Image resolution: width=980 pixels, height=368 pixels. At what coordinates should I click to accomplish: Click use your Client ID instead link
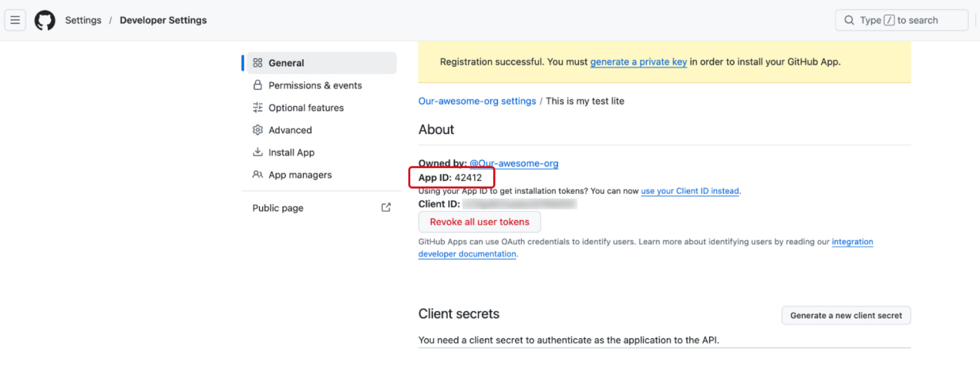pyautogui.click(x=690, y=191)
